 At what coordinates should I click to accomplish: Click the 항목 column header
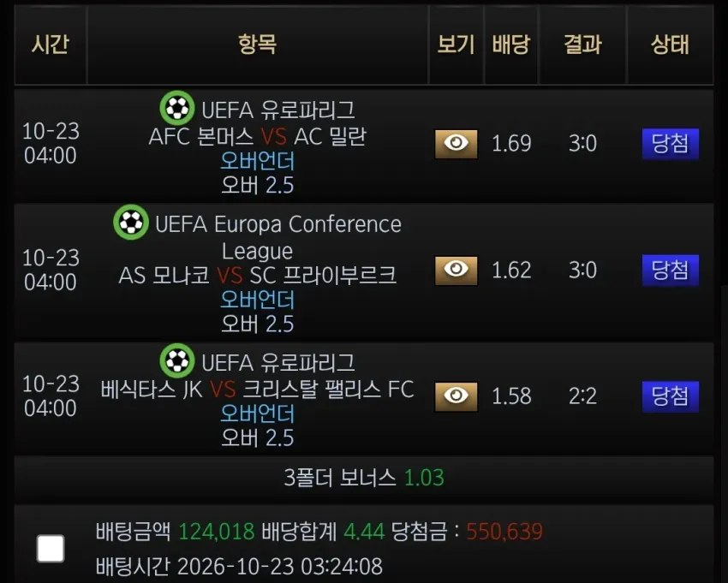click(257, 45)
